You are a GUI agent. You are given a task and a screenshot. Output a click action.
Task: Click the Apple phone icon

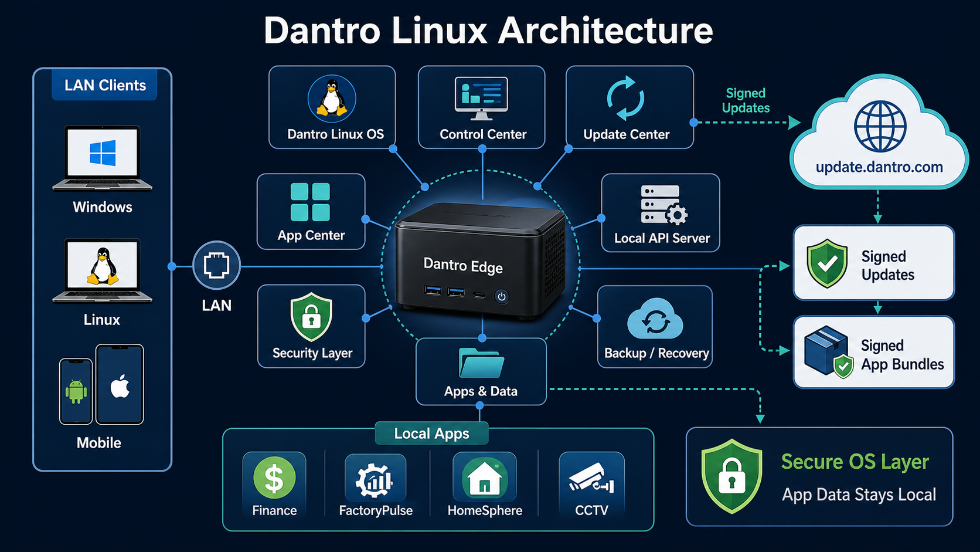pyautogui.click(x=120, y=384)
